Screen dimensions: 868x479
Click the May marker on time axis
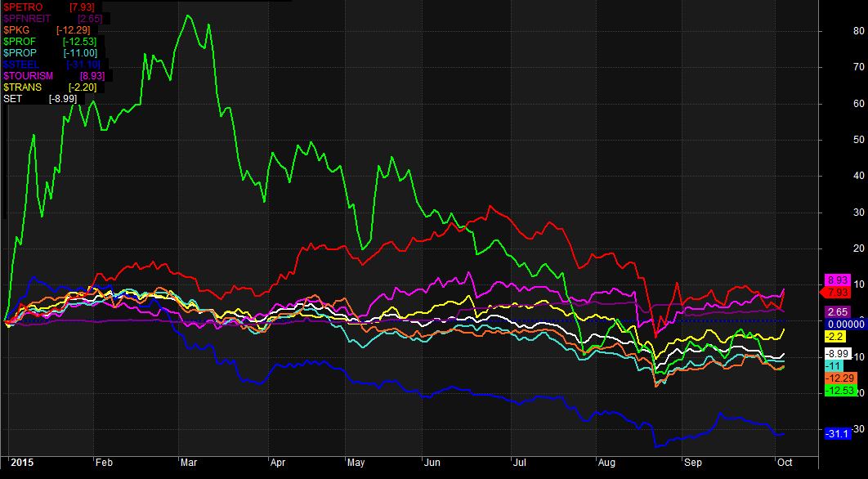coord(357,463)
